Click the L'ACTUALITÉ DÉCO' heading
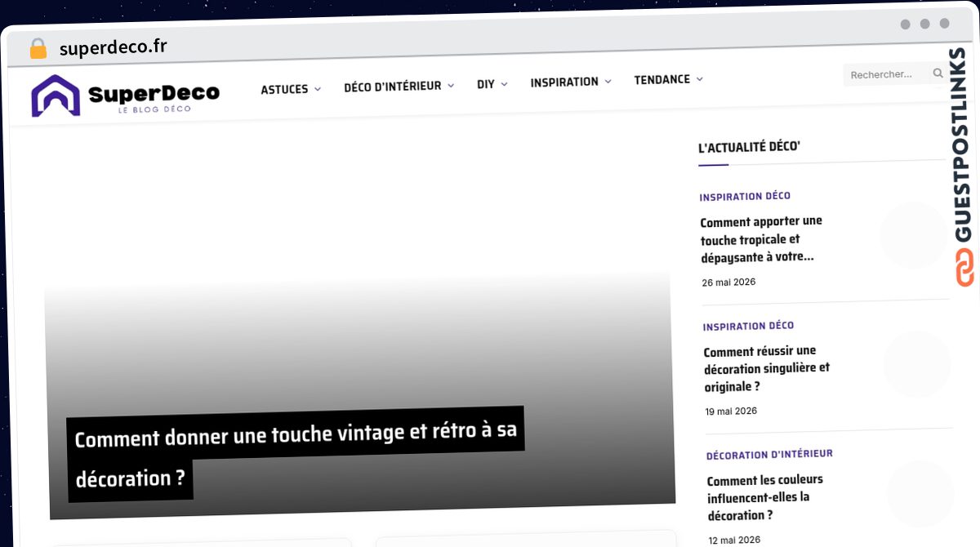 749,147
